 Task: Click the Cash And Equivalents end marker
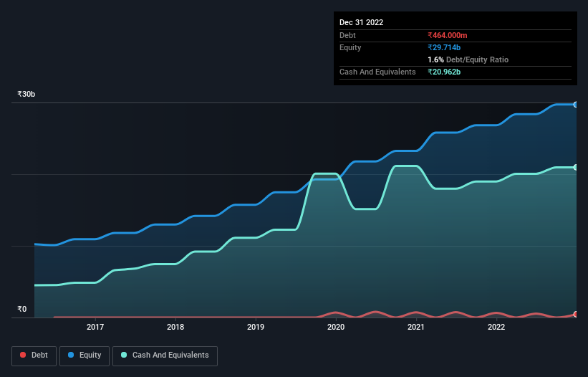(x=576, y=167)
